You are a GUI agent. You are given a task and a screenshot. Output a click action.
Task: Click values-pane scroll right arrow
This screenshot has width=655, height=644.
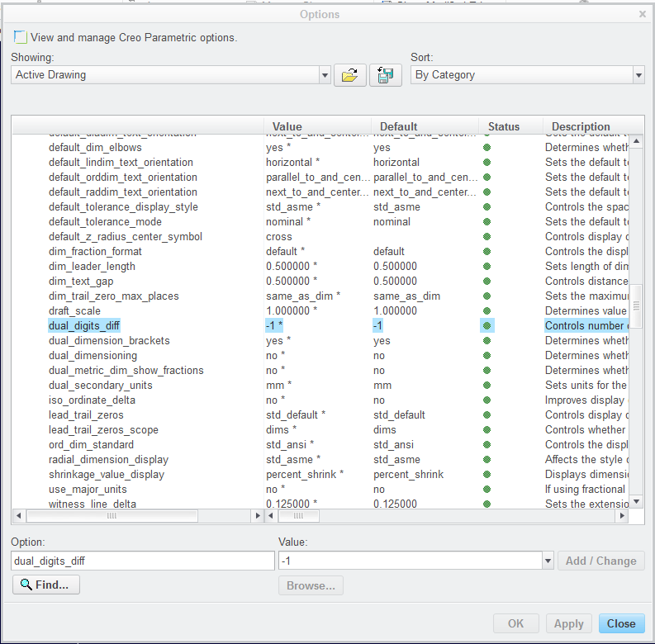tap(622, 516)
